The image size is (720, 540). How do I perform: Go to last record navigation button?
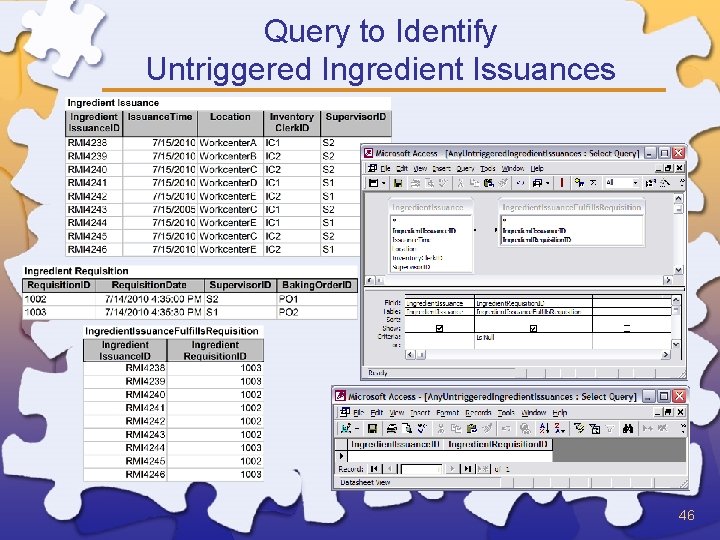467,468
